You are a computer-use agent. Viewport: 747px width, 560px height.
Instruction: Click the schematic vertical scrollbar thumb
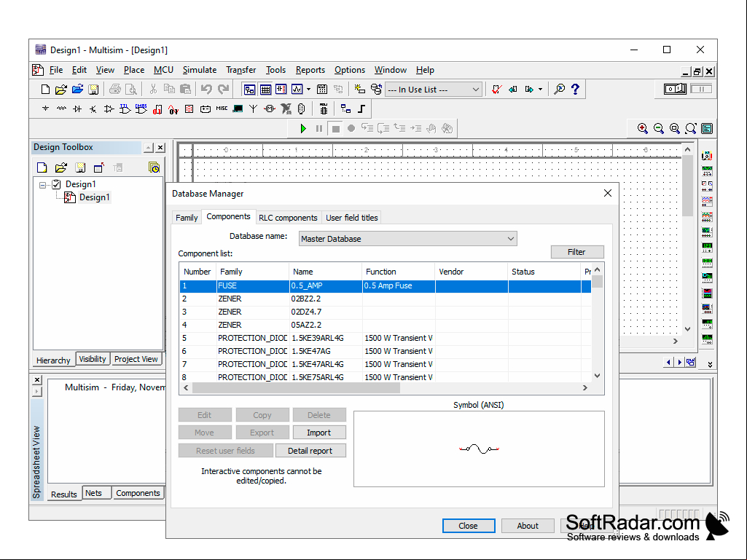[687, 186]
